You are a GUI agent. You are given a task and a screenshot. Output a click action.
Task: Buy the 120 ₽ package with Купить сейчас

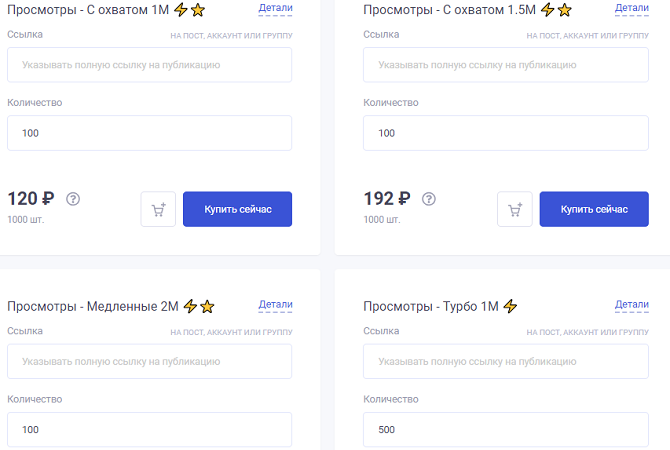click(x=238, y=209)
